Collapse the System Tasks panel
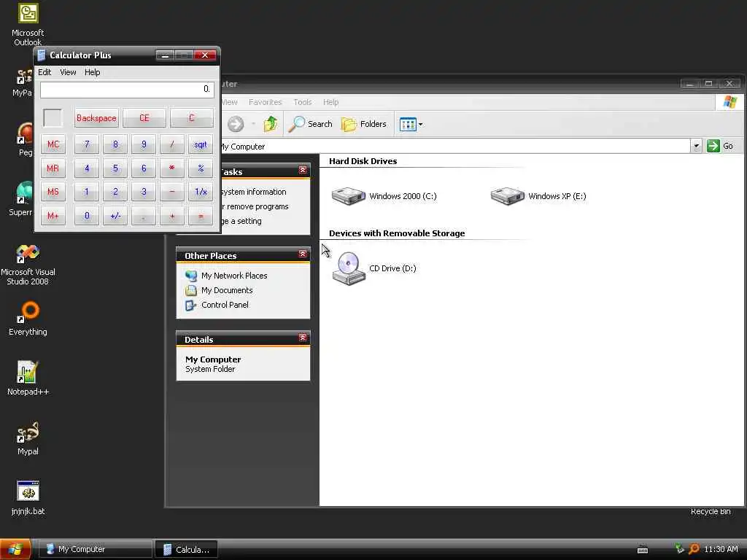747x560 pixels. pos(303,170)
